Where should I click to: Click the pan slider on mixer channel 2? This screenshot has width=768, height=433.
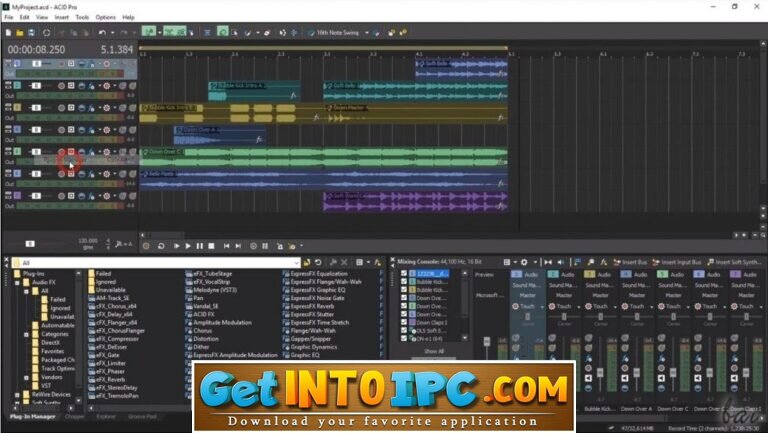pos(564,317)
